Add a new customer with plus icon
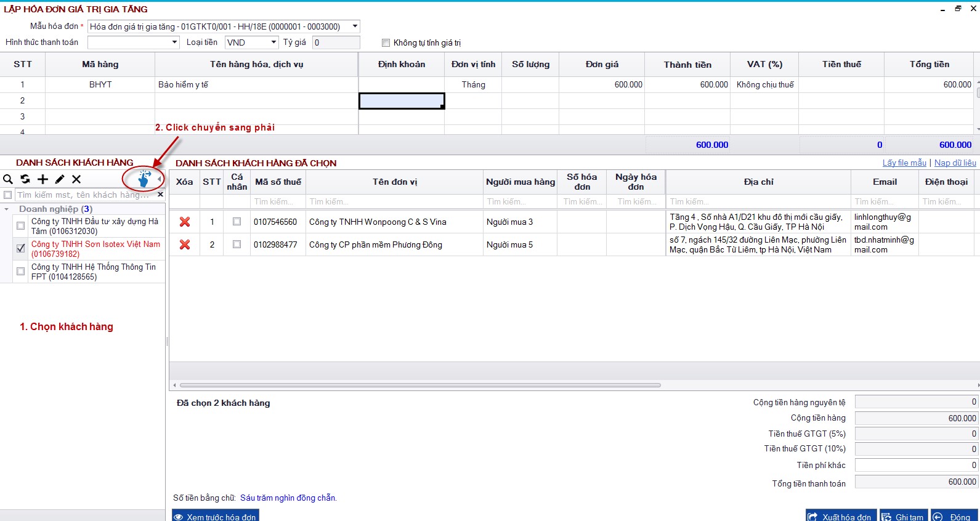The image size is (980, 521). 43,179
